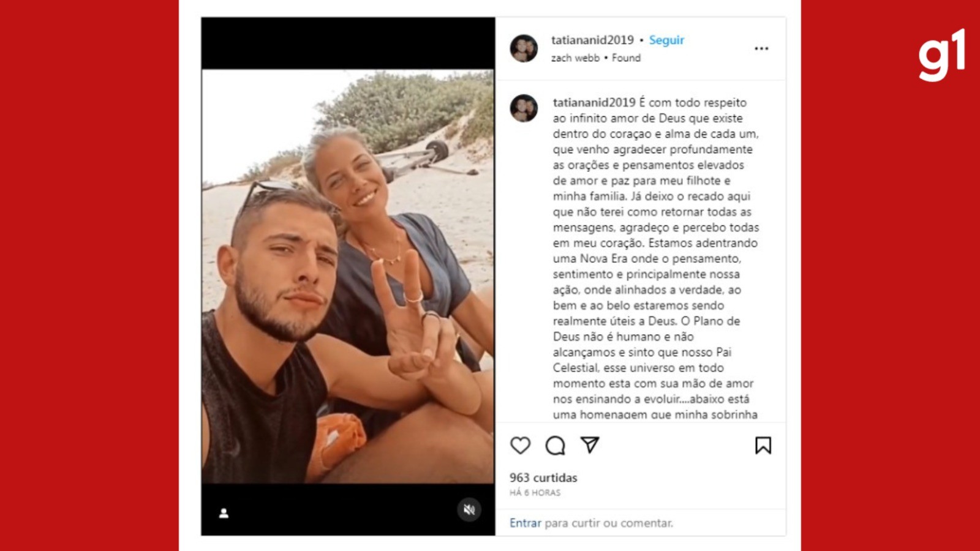Image resolution: width=980 pixels, height=551 pixels.
Task: Share the post via paper plane icon
Action: tap(590, 444)
